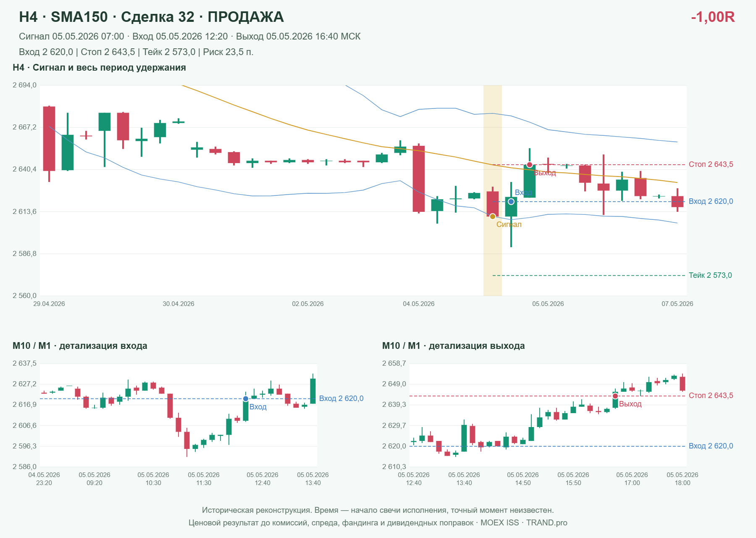Viewport: 756px width, 538px height.
Task: Click the footer text mentioning MOEX ISS · TRAND.pro
Action: click(378, 523)
